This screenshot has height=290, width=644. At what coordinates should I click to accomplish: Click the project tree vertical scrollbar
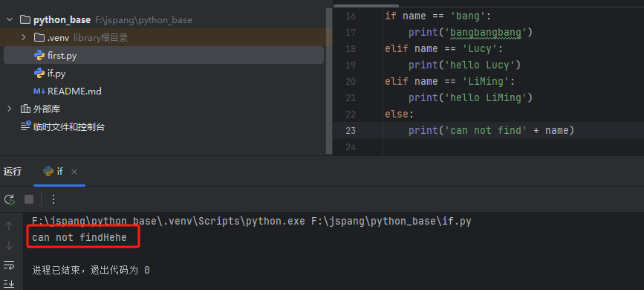(328, 80)
